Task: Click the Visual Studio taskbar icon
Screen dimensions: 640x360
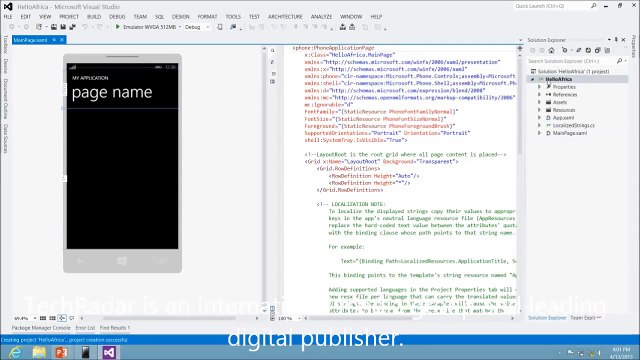Action: 109,352
